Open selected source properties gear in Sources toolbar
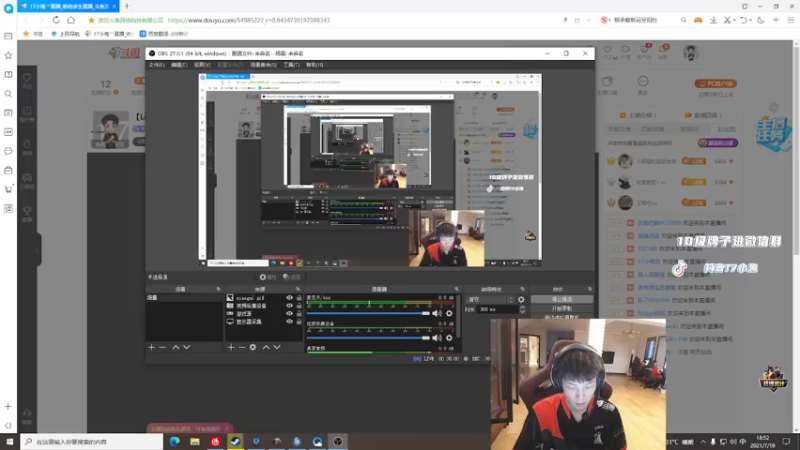This screenshot has width=800, height=450. point(253,347)
